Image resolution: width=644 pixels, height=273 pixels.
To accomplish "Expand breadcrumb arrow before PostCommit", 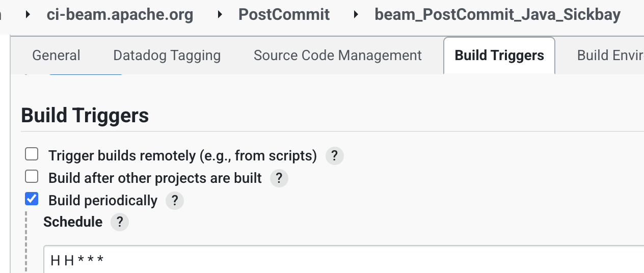I will (220, 15).
